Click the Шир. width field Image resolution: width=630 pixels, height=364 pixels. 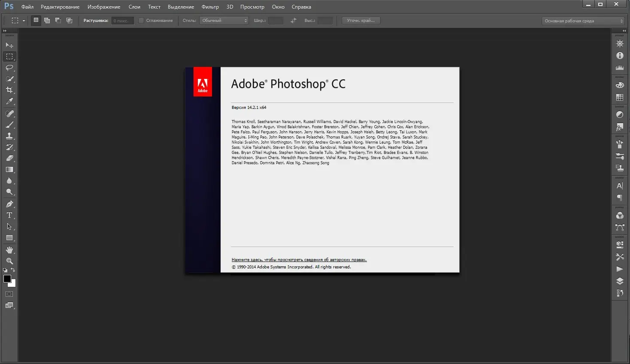coord(276,21)
